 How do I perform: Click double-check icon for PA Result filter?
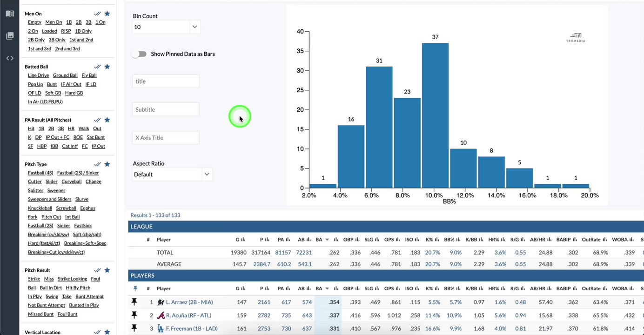[97, 120]
